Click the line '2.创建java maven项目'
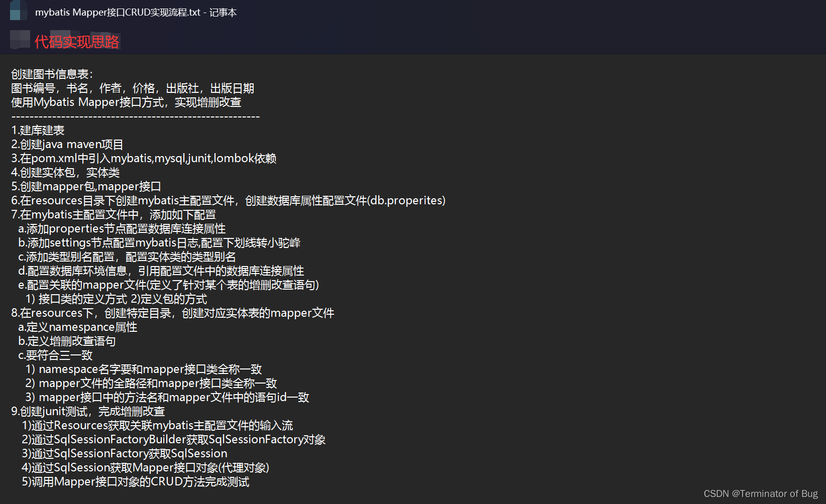Image resolution: width=826 pixels, height=504 pixels. tap(67, 145)
